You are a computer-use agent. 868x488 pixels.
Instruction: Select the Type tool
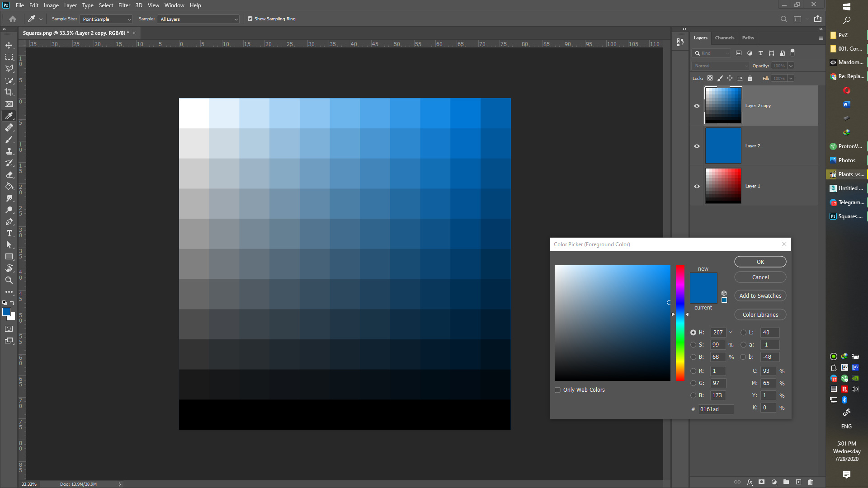pos(8,234)
